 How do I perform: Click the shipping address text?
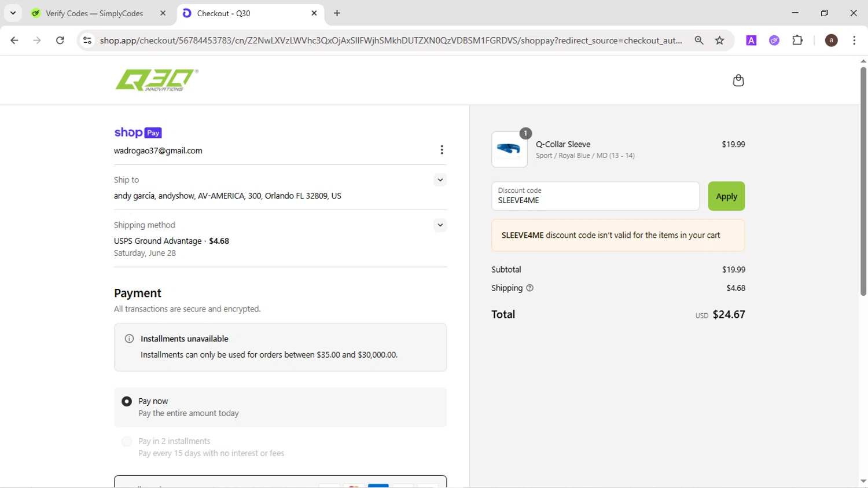(x=227, y=196)
